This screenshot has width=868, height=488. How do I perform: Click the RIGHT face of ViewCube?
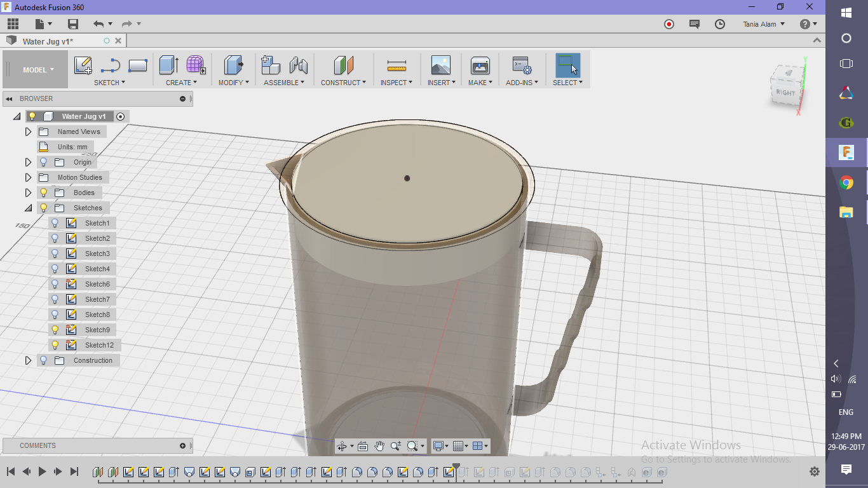coord(785,93)
